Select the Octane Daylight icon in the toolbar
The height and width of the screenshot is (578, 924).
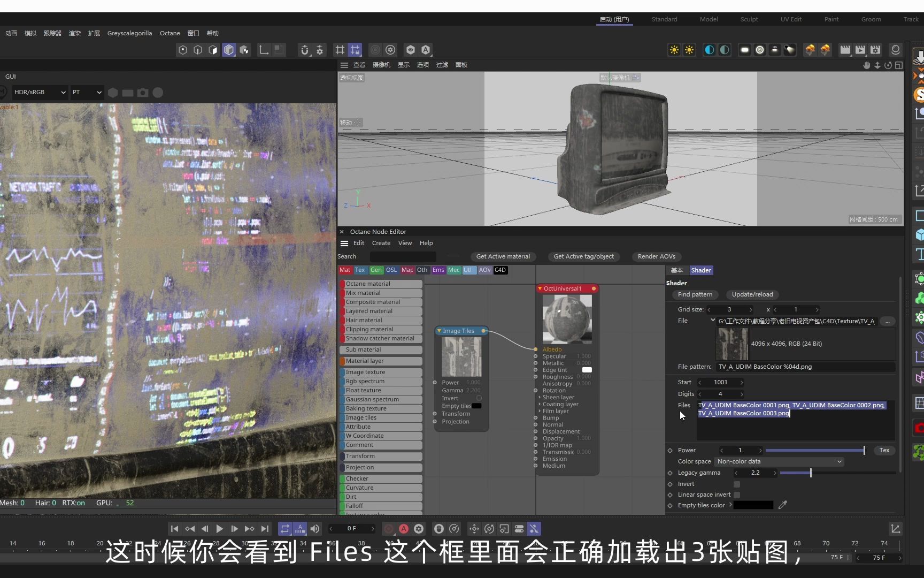pos(674,50)
